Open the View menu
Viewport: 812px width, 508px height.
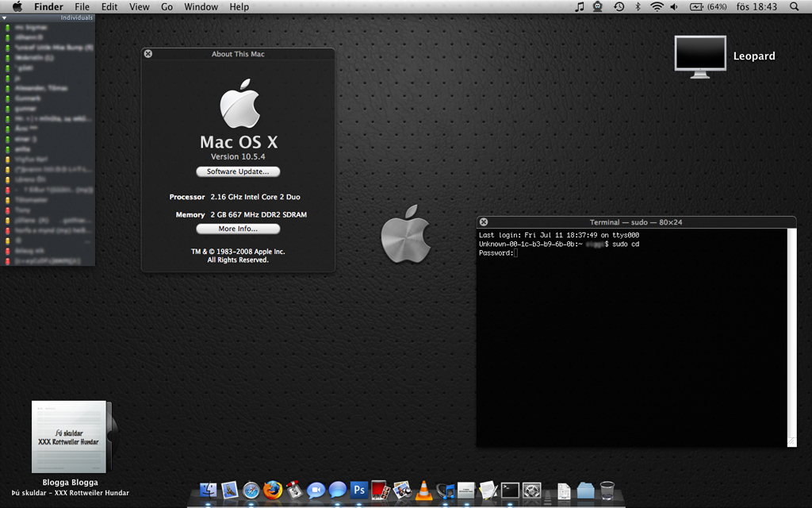[x=140, y=6]
